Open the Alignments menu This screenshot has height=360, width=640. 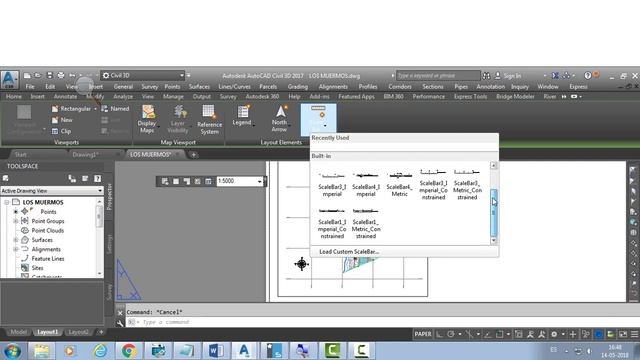coord(333,87)
